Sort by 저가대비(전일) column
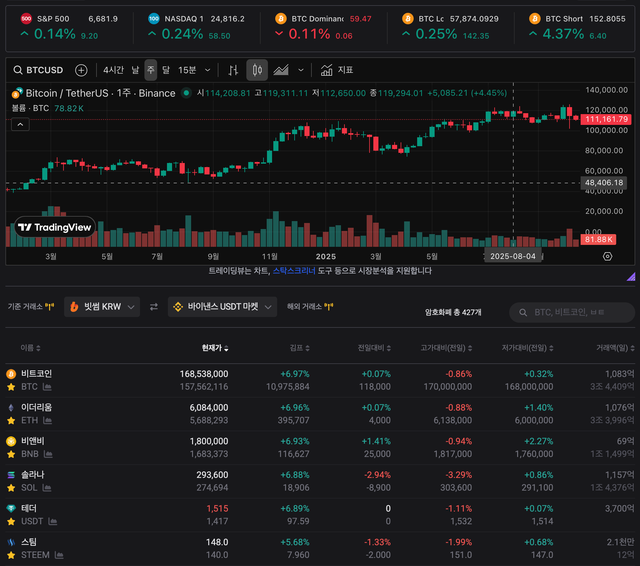 [x=527, y=348]
